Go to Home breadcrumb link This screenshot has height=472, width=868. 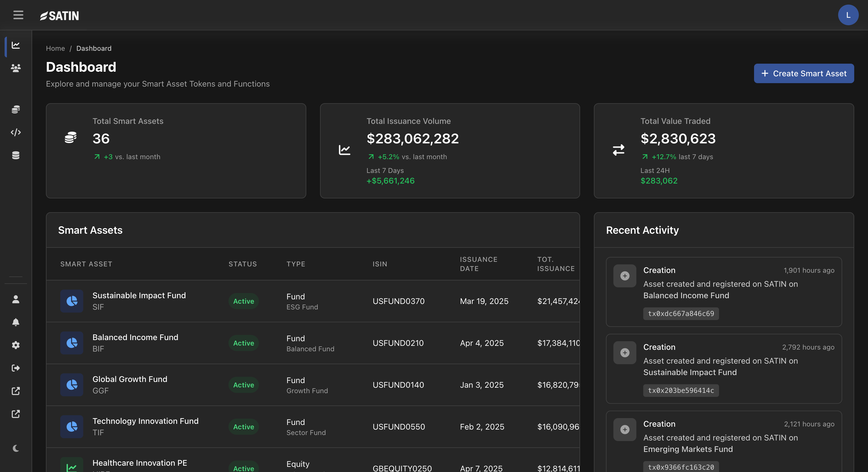[x=55, y=48]
